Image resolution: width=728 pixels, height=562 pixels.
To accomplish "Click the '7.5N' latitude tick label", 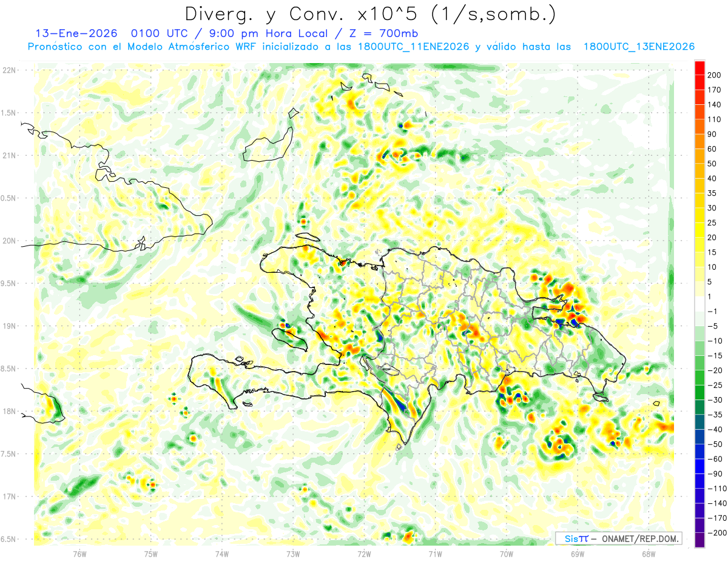I will click(x=8, y=453).
